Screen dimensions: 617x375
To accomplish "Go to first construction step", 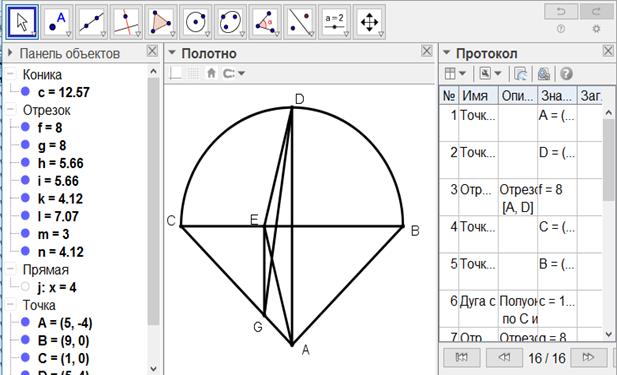I will [x=462, y=357].
